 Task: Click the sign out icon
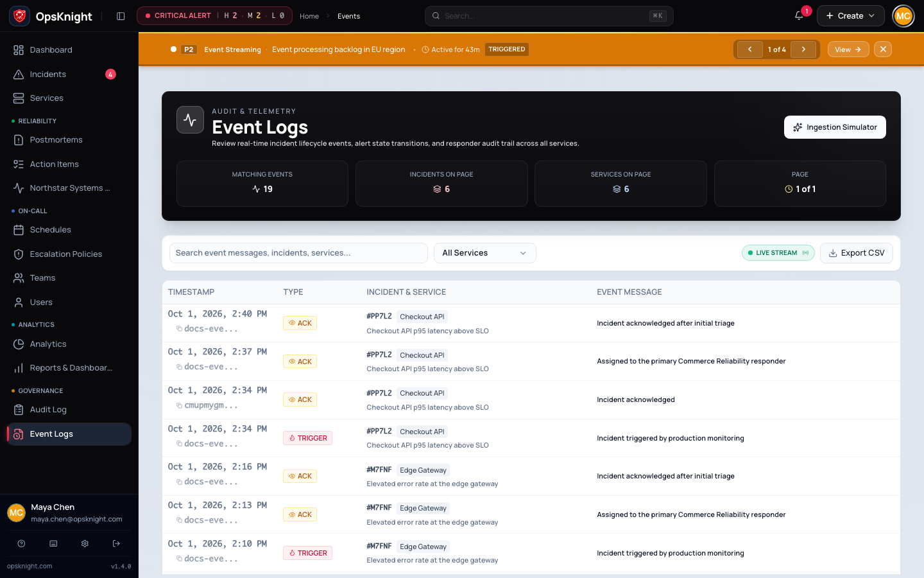click(116, 543)
